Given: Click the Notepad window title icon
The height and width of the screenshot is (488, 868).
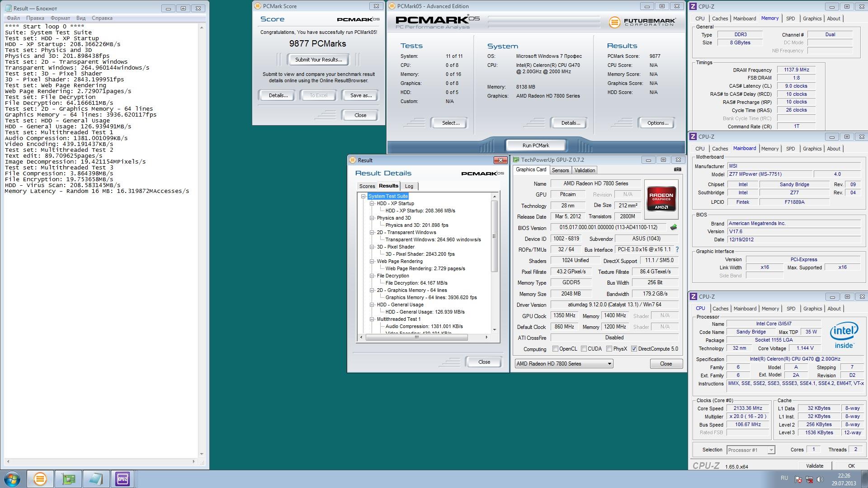Looking at the screenshot, I should tap(9, 8).
